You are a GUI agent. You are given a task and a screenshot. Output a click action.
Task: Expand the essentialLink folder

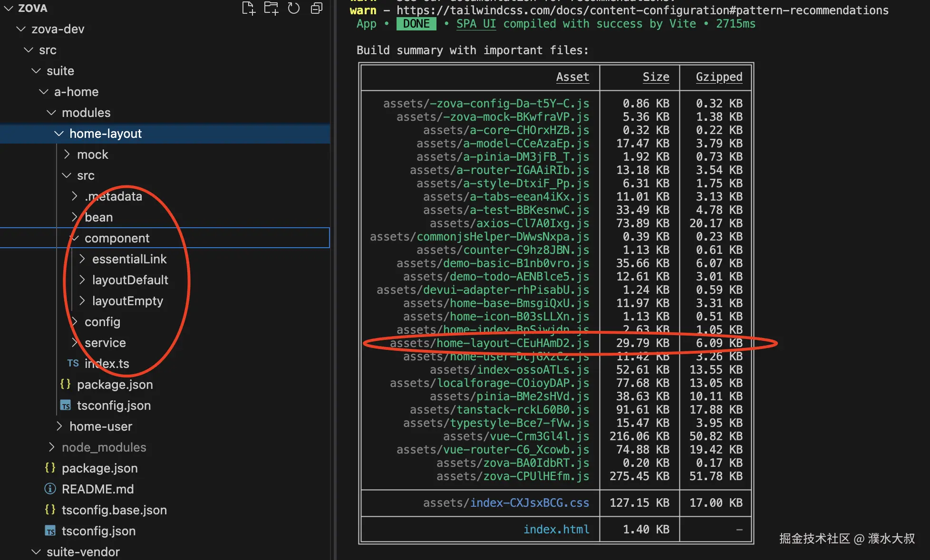click(129, 259)
